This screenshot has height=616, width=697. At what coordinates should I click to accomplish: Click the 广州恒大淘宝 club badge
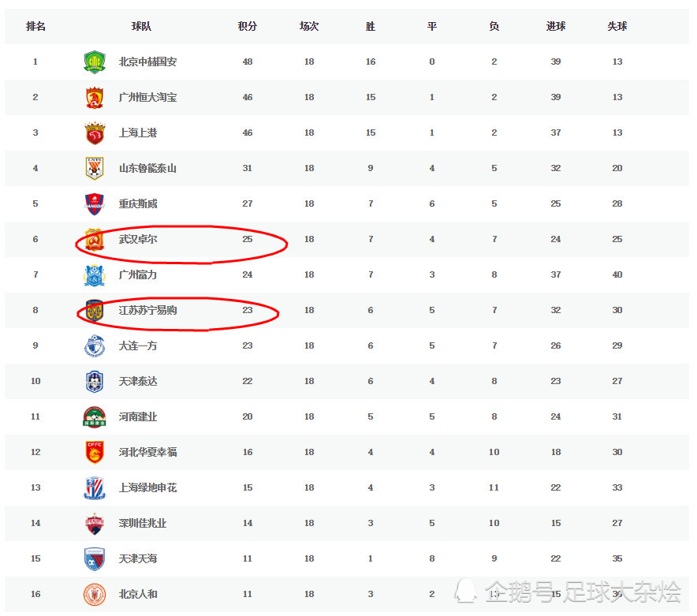tap(95, 97)
